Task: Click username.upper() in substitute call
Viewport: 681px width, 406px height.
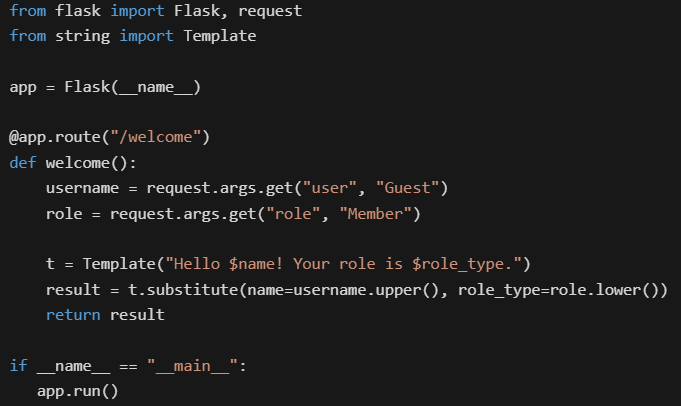Action: pos(366,290)
